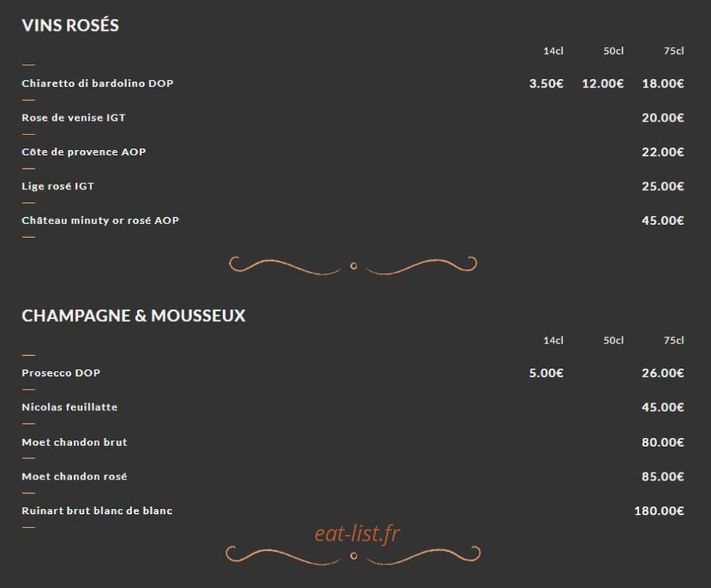This screenshot has height=588, width=711.
Task: Select Ruinart brut blanc de blanc
Action: coord(97,511)
